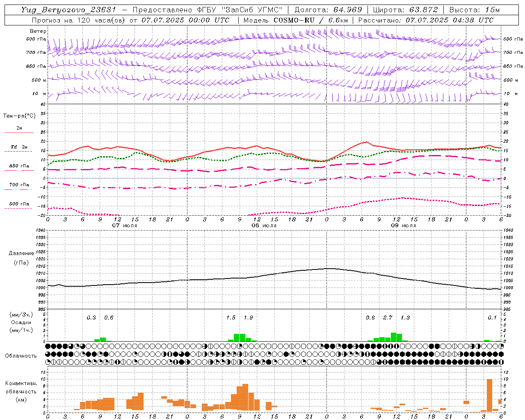The width and height of the screenshot is (525, 420).
Task: Select the Долгота: 64.969 header field
Action: (328, 10)
